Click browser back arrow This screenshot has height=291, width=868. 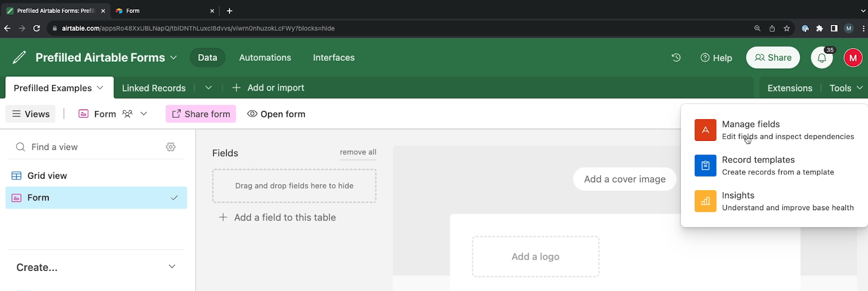[x=8, y=28]
